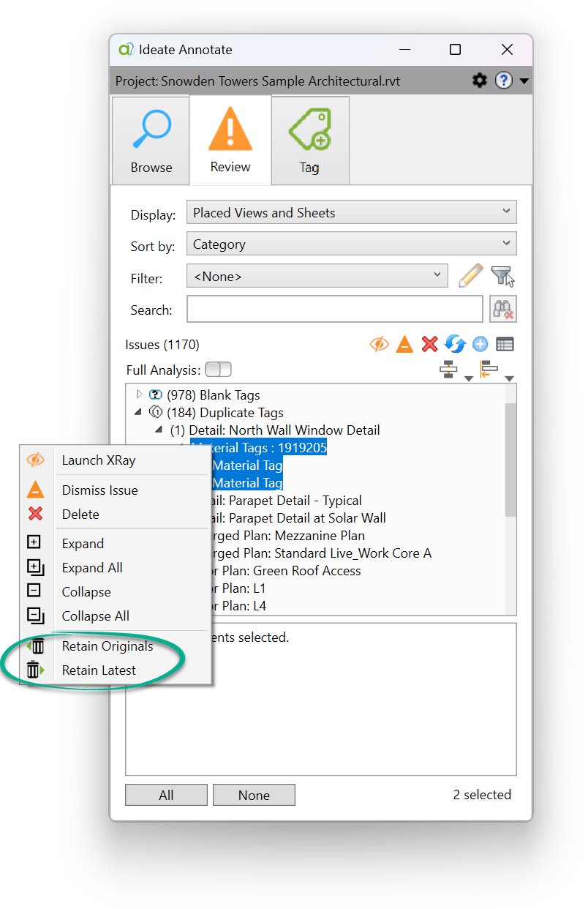The width and height of the screenshot is (588, 909).
Task: Choose Launch XRay from context menu
Action: (x=116, y=460)
